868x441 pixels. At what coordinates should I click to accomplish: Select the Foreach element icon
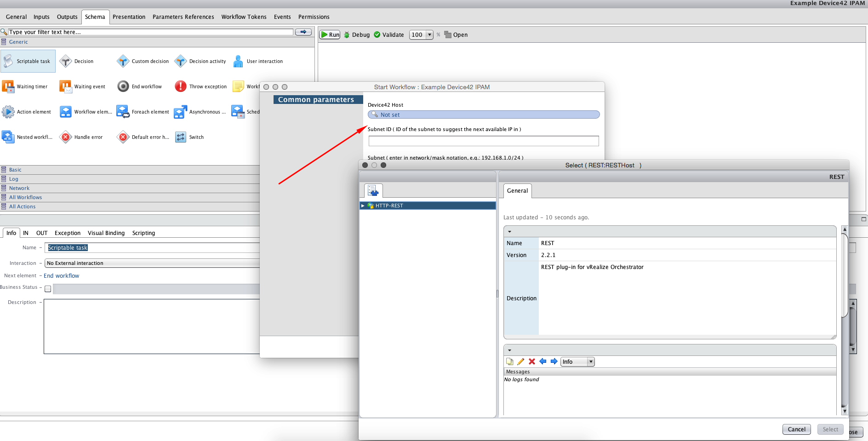[x=123, y=112]
